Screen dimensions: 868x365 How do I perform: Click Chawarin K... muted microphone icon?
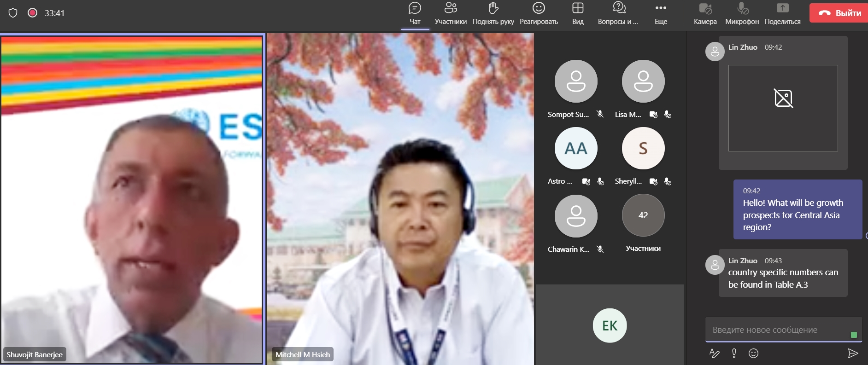[x=600, y=249]
